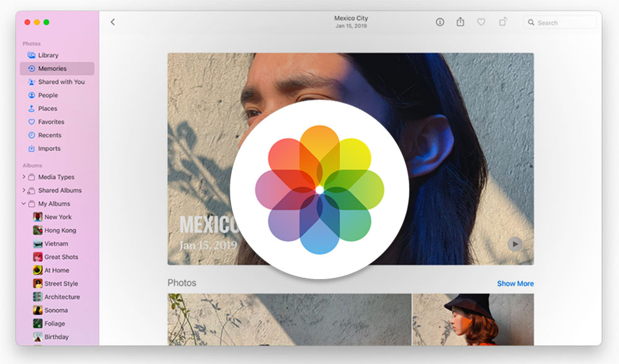Open the woman in hat photo thumbnail
619x364 pixels.
pyautogui.click(x=473, y=319)
